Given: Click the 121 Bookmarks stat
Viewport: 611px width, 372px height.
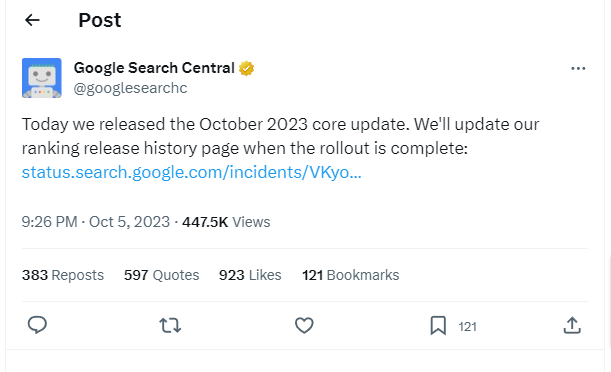Looking at the screenshot, I should click(350, 275).
